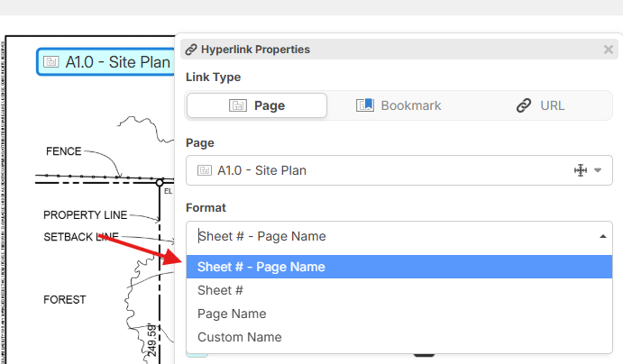
Task: Select the Page link type
Action: tap(257, 105)
